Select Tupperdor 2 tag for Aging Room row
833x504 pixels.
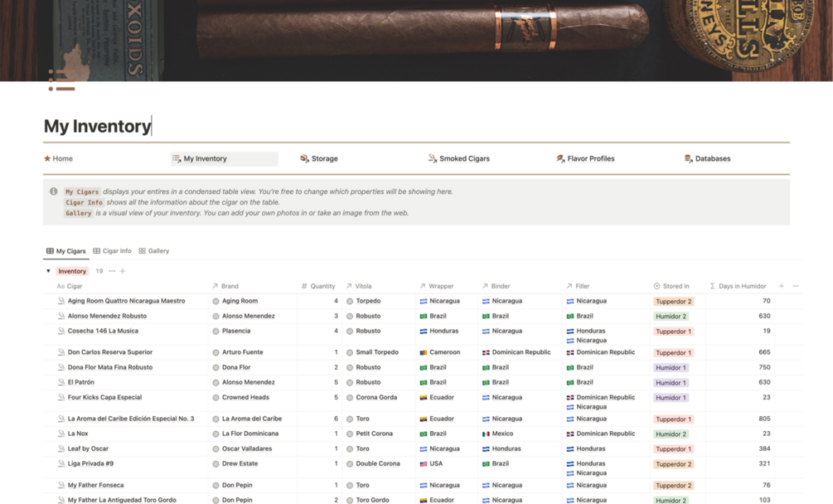[x=673, y=301]
